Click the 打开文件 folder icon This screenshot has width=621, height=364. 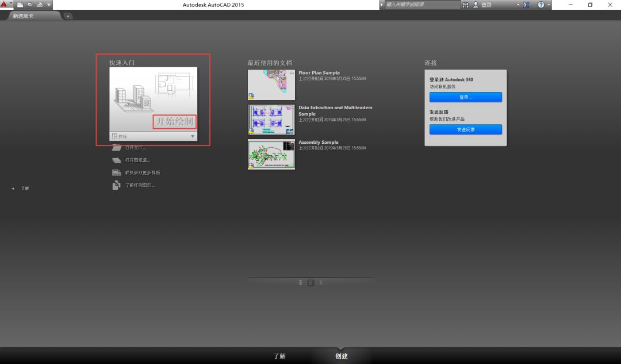tap(116, 148)
